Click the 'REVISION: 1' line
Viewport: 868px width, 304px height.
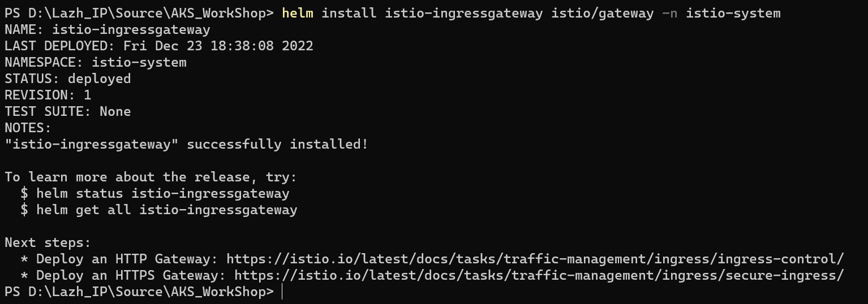[48, 95]
